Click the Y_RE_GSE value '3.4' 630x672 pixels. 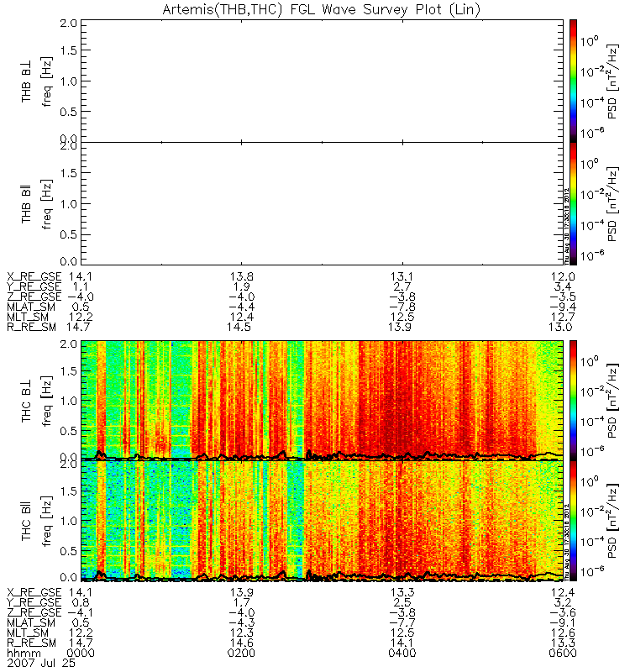(563, 286)
